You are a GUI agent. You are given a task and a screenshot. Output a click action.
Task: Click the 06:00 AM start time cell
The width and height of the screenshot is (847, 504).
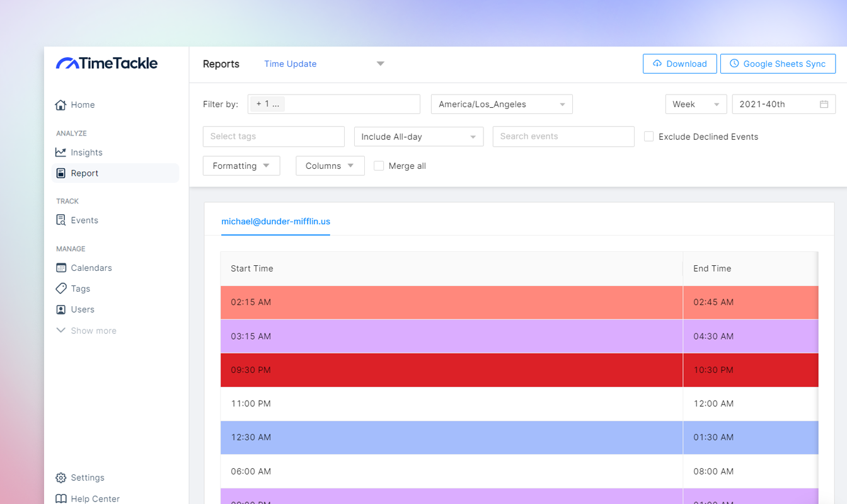coord(451,471)
